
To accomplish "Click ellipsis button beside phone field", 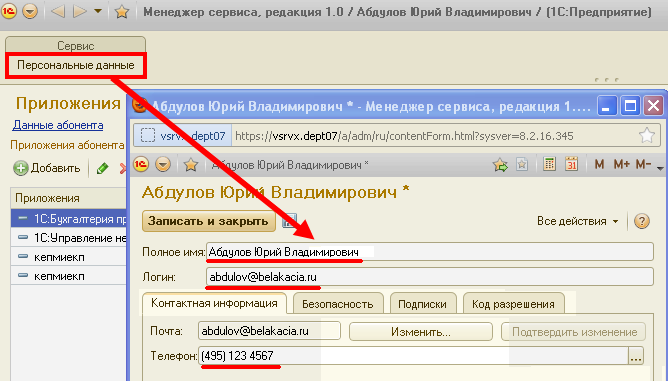I will (x=636, y=356).
